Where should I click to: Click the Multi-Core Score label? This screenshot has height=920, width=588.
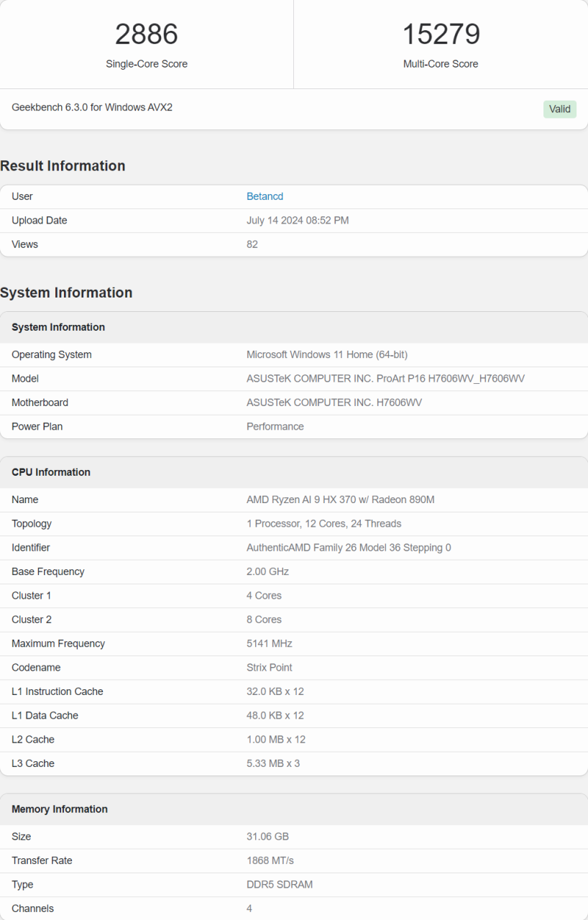441,64
